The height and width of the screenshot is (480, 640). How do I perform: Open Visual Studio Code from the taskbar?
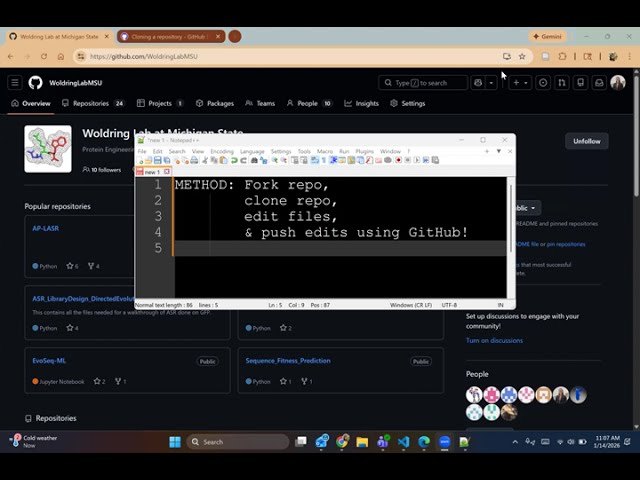coord(403,442)
